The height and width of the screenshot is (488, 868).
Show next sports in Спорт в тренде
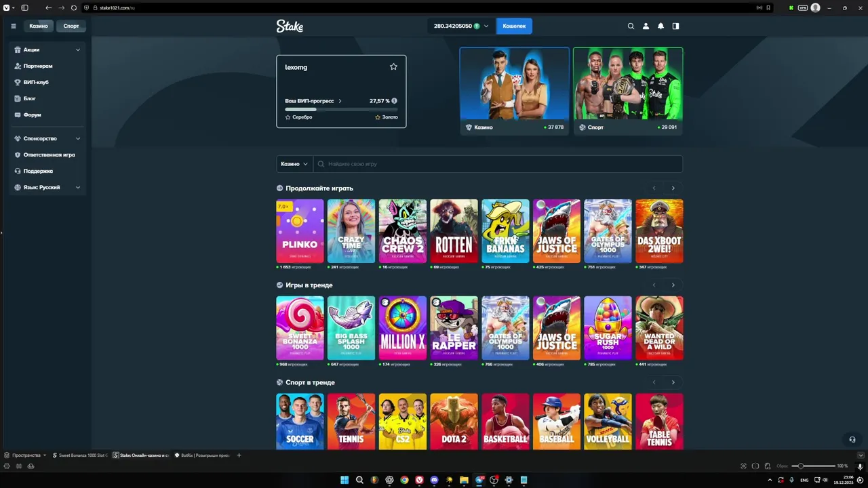pyautogui.click(x=673, y=382)
